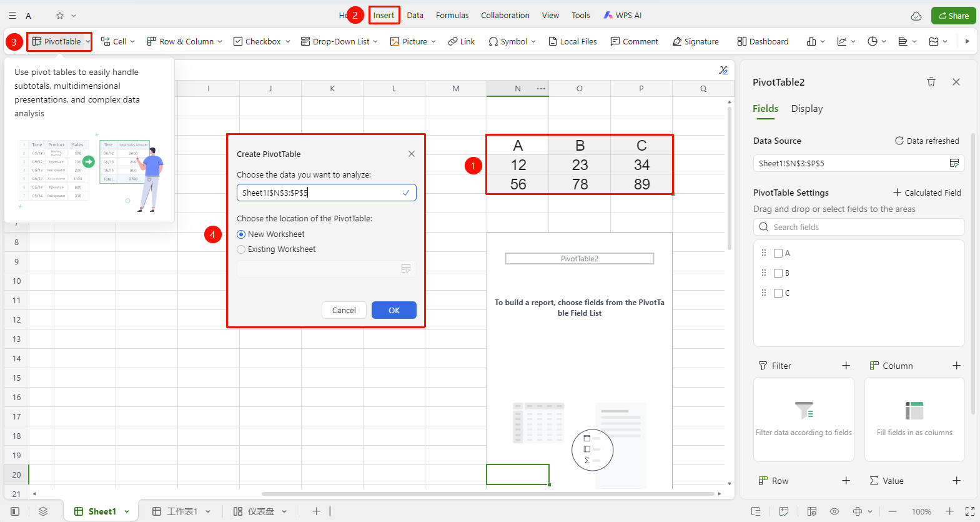This screenshot has width=980, height=522.
Task: Click the data range input field
Action: (x=326, y=193)
